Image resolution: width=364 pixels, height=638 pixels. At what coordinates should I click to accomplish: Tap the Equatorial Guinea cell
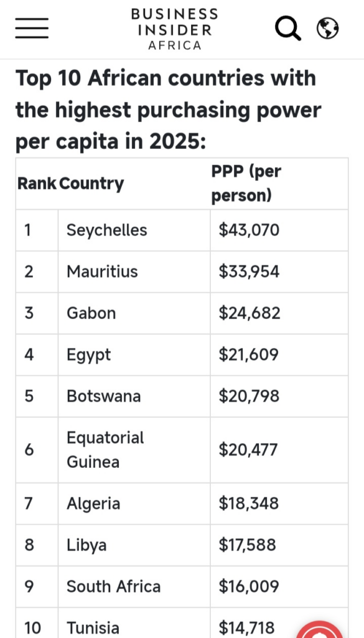click(x=134, y=450)
